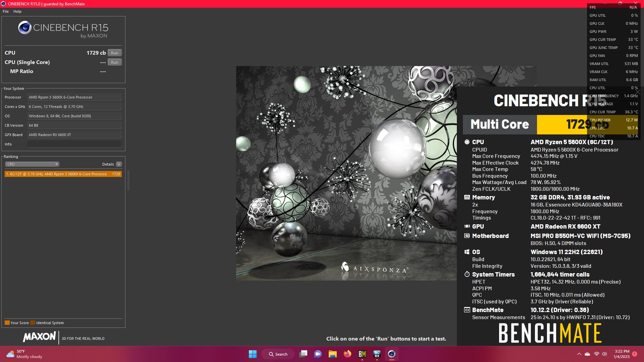
Task: Open weather widget Mostly cloudy
Action: (25, 354)
